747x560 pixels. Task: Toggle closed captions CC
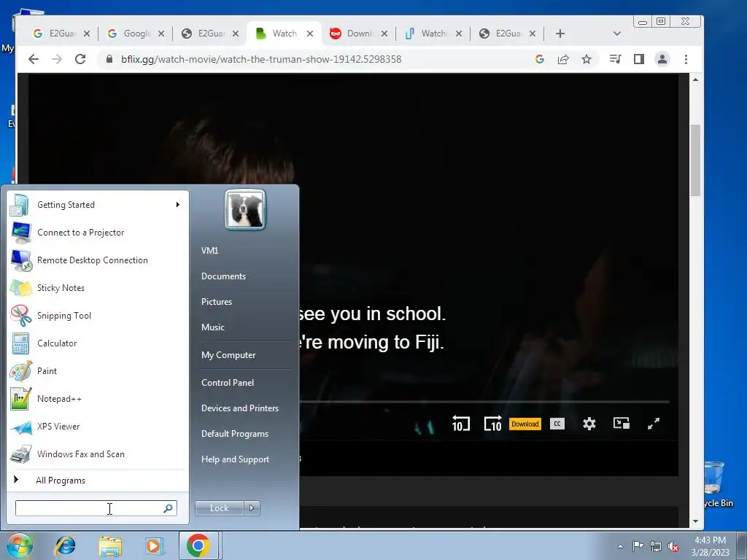pos(557,424)
